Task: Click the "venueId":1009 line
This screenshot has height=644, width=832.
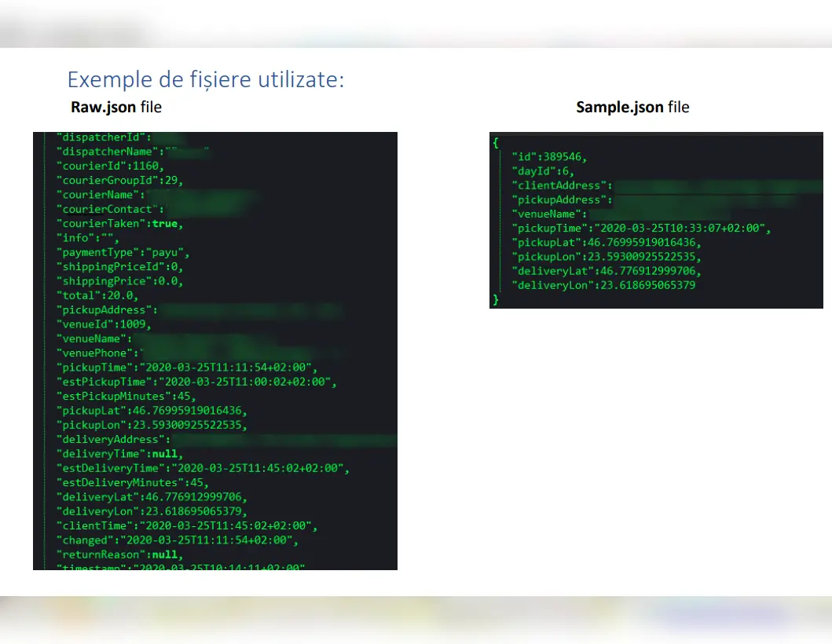Action: click(x=104, y=324)
